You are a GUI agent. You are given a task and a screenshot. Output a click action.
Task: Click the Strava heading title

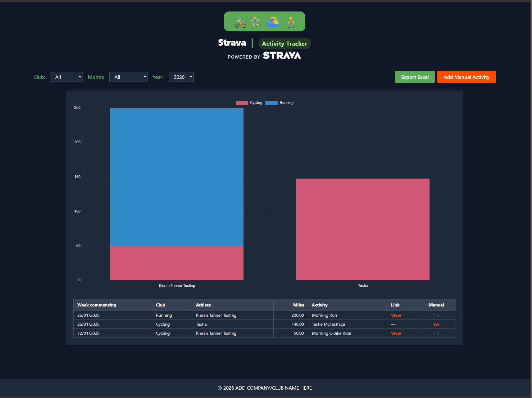(232, 42)
